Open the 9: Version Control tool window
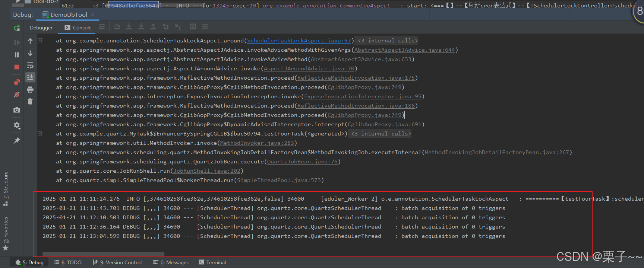Screen dimensions: 644x268 click(117, 262)
